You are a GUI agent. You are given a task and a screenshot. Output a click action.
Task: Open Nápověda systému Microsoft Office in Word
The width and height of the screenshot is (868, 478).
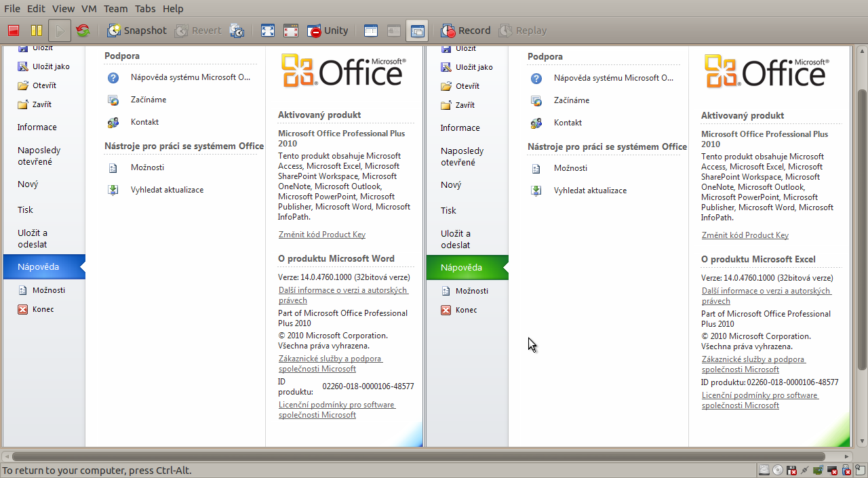pos(179,77)
